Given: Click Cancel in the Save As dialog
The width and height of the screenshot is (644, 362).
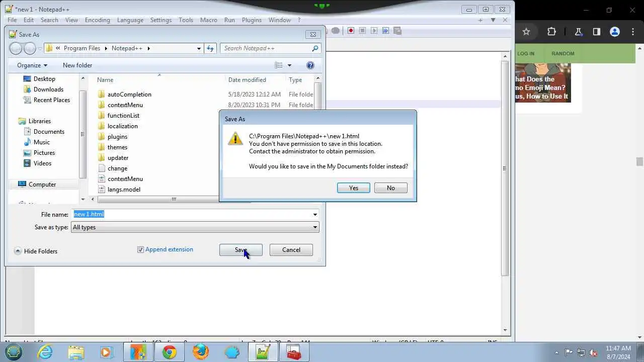Looking at the screenshot, I should pyautogui.click(x=291, y=250).
